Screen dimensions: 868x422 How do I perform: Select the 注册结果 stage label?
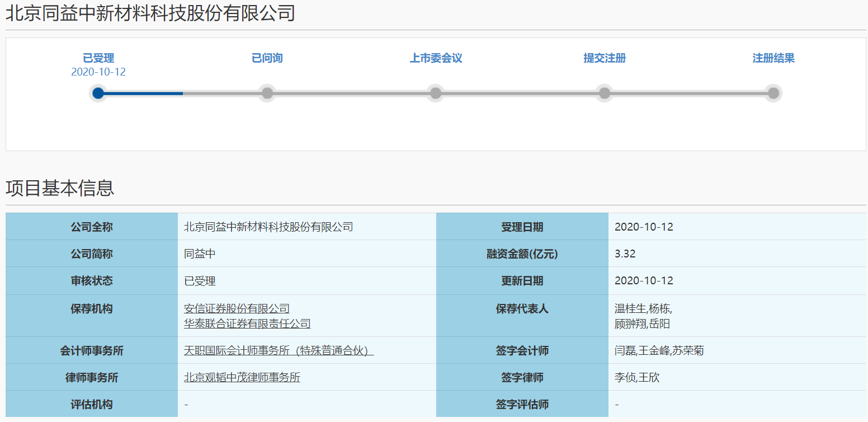coord(773,58)
